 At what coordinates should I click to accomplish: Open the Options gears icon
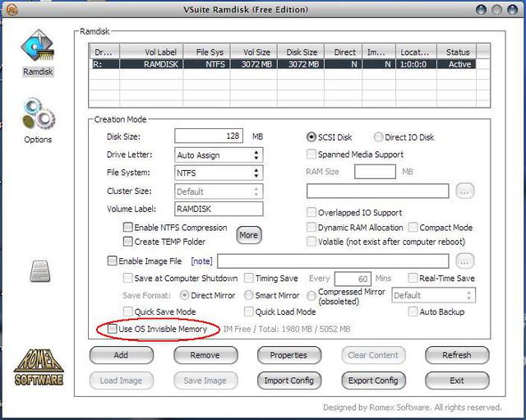pyautogui.click(x=39, y=114)
